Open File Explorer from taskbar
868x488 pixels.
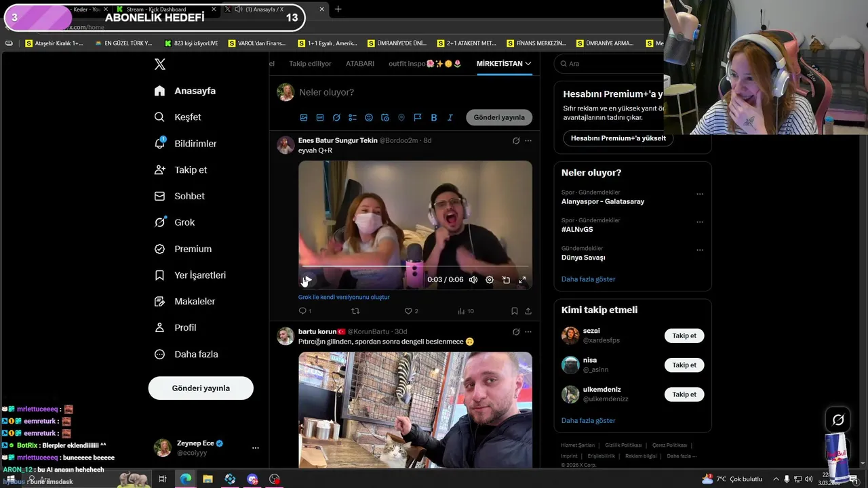tap(208, 479)
